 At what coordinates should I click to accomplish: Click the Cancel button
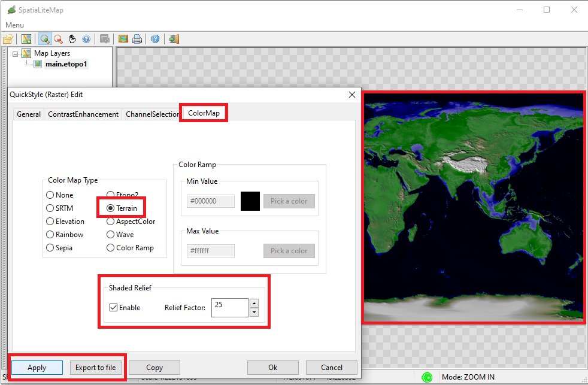pyautogui.click(x=332, y=368)
